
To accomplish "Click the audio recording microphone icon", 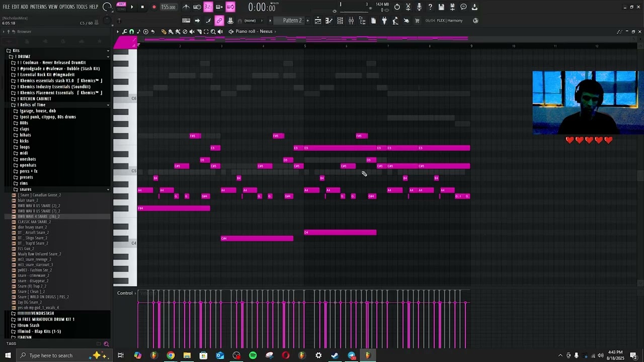I will click(419, 7).
